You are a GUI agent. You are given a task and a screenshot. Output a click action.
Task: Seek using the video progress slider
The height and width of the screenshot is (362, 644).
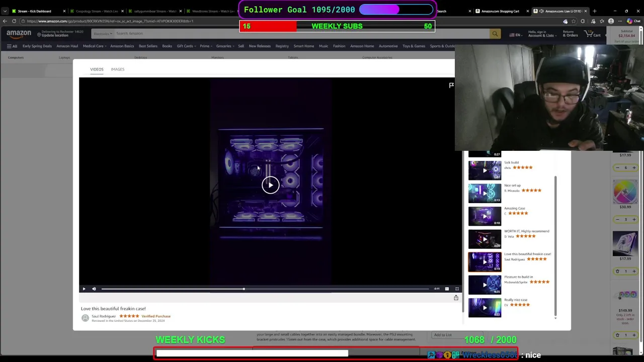click(x=265, y=289)
